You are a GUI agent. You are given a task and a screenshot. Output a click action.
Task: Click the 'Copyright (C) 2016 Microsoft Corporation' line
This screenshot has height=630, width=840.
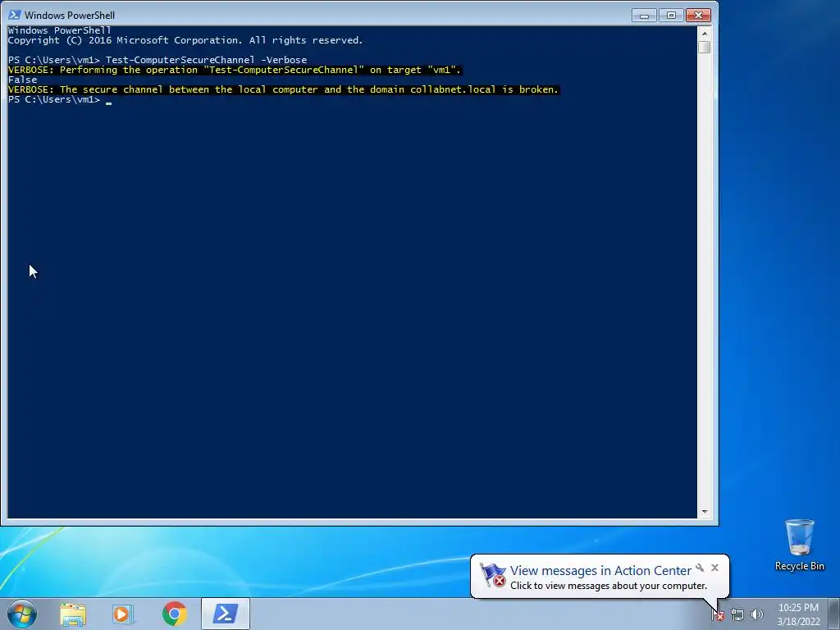[x=185, y=40]
